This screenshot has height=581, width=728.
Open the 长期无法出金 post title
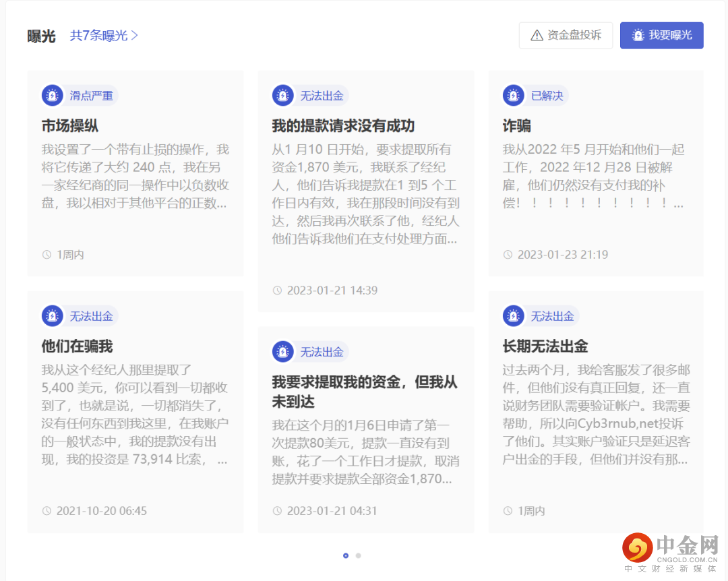(x=545, y=346)
